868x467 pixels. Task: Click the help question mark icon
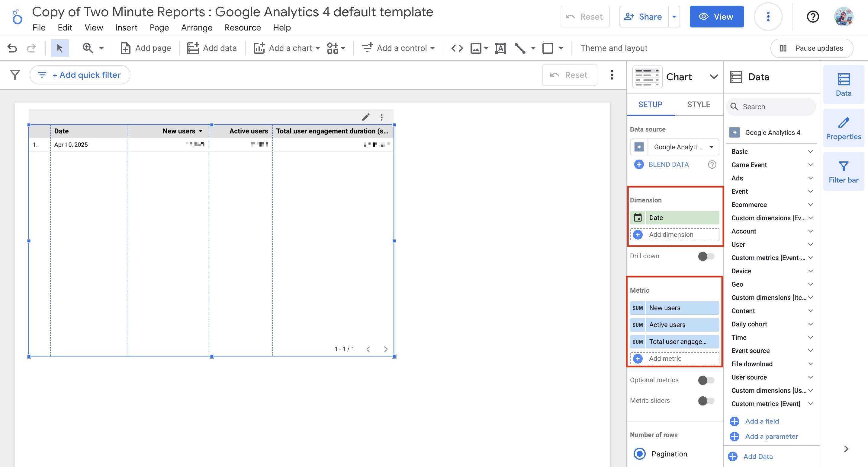(x=812, y=17)
